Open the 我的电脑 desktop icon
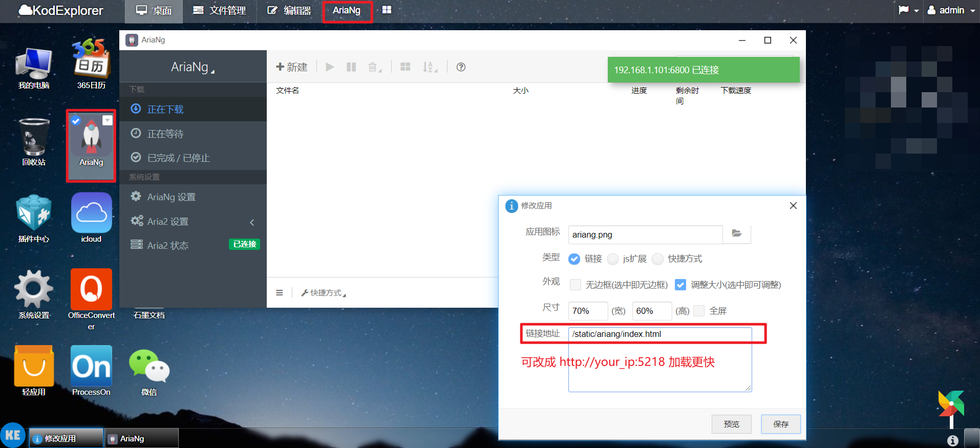The height and width of the screenshot is (448, 980). (x=34, y=68)
